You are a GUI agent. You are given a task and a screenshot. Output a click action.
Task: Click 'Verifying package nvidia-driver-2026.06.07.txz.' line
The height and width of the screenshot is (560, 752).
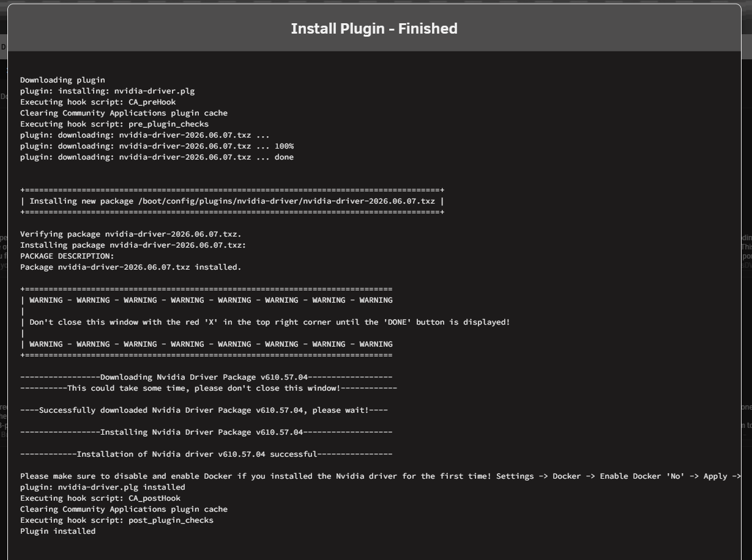coord(131,234)
